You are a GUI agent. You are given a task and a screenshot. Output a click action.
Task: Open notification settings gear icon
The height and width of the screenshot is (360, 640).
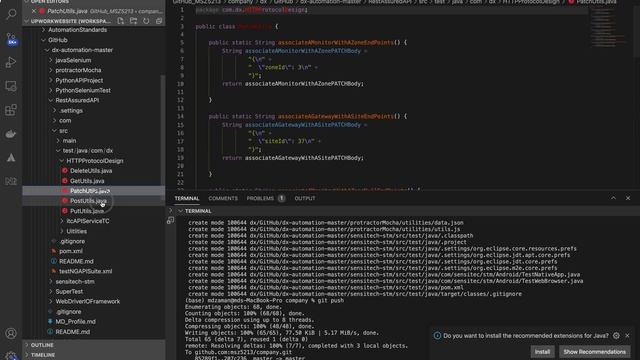tap(616, 336)
